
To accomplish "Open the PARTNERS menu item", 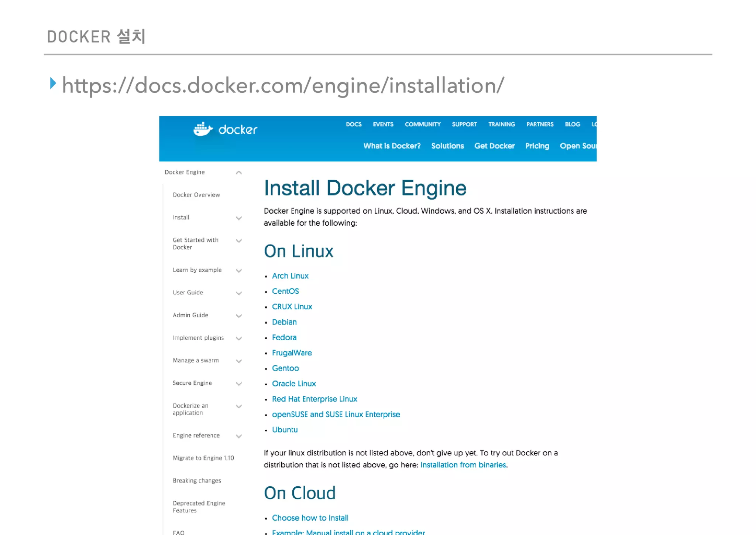I will coord(540,125).
